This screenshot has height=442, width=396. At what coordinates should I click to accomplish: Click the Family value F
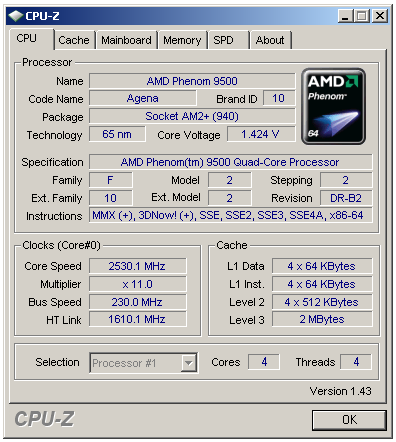click(111, 180)
